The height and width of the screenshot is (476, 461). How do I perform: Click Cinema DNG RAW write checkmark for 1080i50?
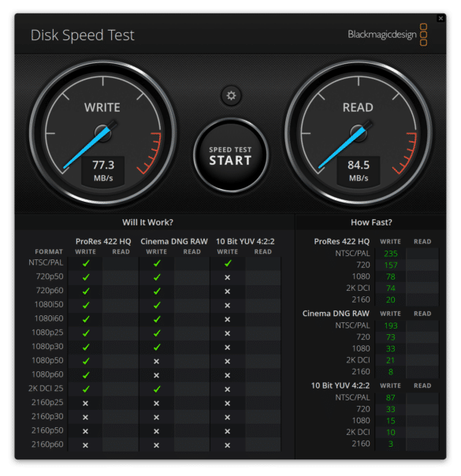pos(157,305)
